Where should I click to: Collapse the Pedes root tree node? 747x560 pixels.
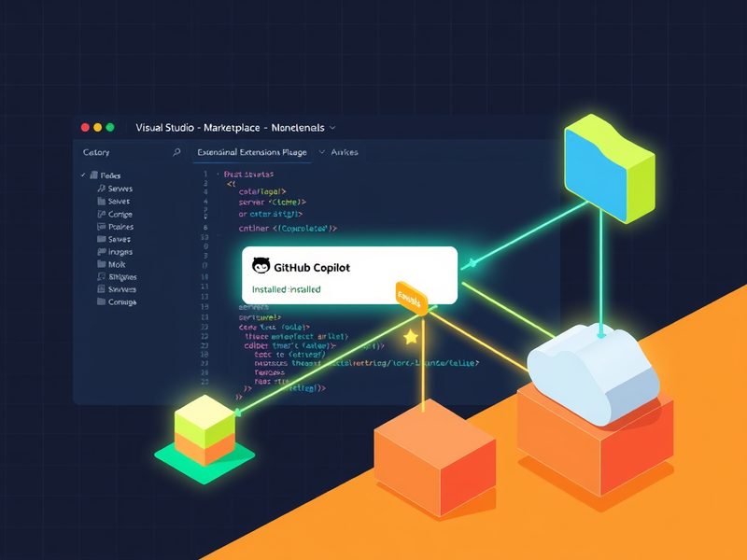(83, 175)
